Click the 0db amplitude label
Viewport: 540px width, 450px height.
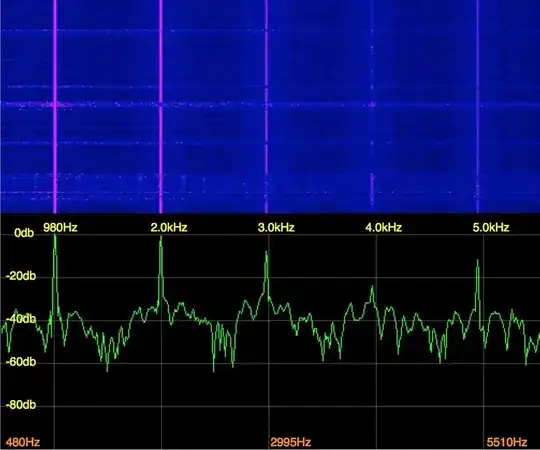(x=24, y=233)
